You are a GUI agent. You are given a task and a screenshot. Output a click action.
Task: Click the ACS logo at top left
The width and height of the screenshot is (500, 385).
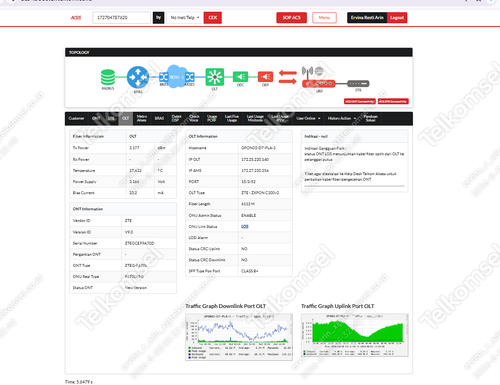(76, 18)
